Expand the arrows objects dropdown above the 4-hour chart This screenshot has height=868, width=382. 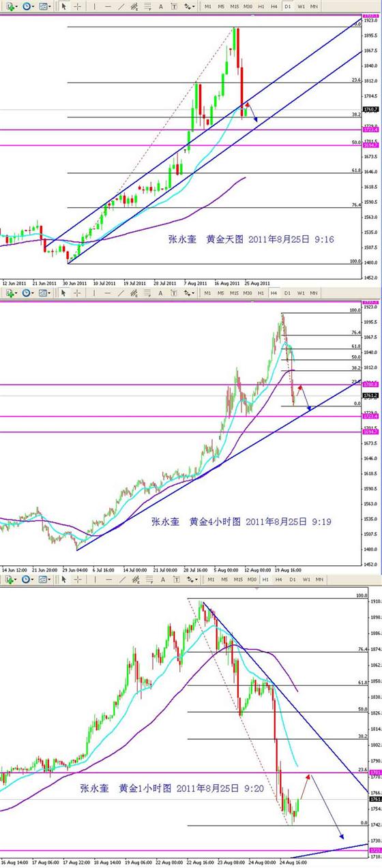[193, 293]
